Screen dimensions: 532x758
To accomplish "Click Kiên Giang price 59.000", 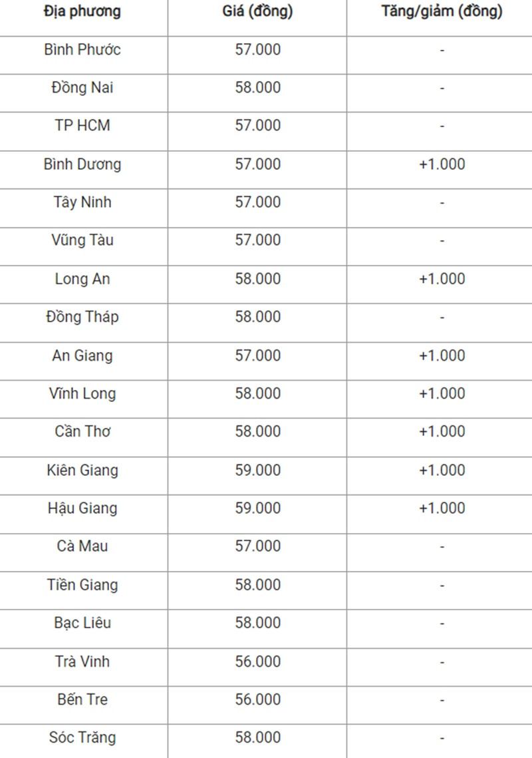I will click(x=257, y=471).
